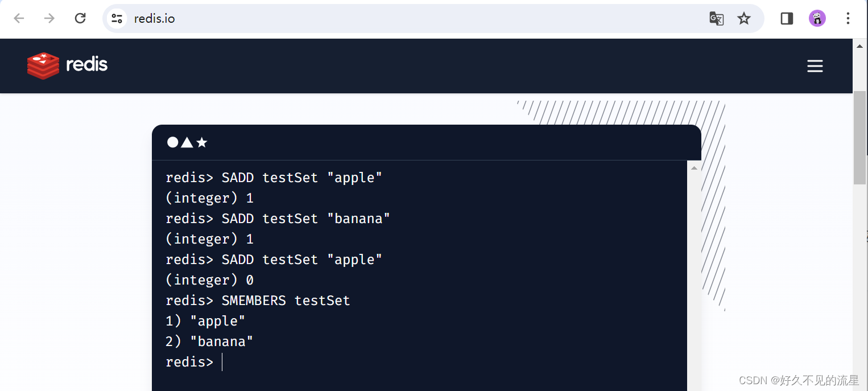868x391 pixels.
Task: Expand the hamburger navigation menu
Action: [815, 66]
